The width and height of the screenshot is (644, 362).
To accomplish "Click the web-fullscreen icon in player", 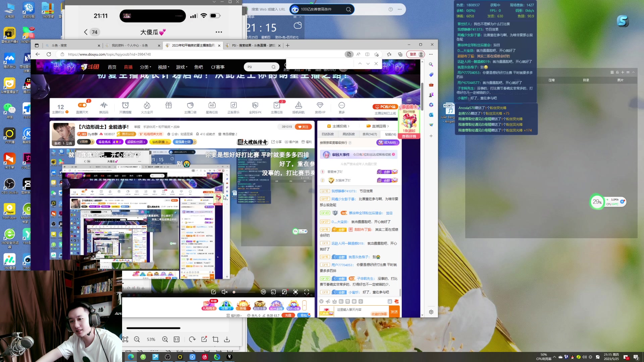I will [296, 292].
